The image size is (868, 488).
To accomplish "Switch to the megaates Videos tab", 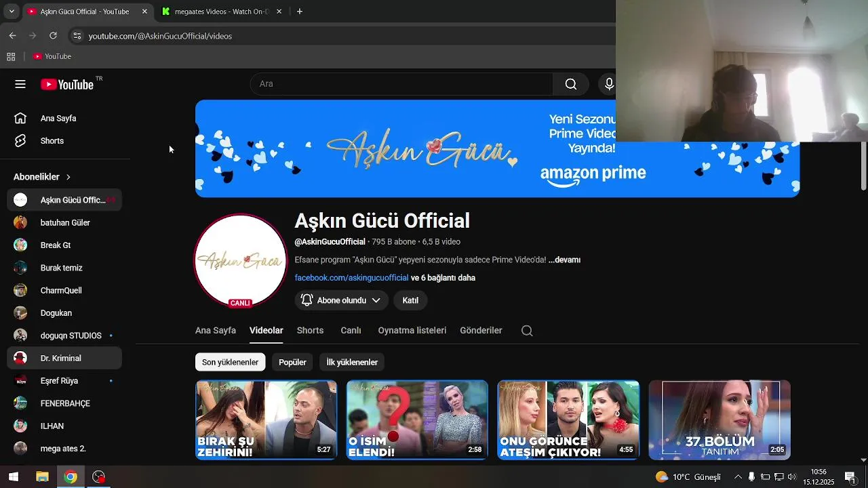I will point(222,12).
